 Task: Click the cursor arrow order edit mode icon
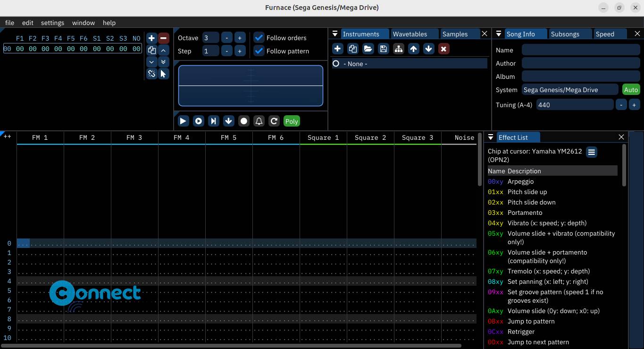pyautogui.click(x=164, y=74)
